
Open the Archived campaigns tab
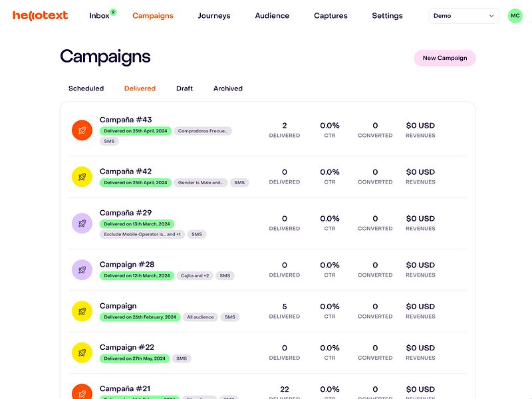pos(228,88)
